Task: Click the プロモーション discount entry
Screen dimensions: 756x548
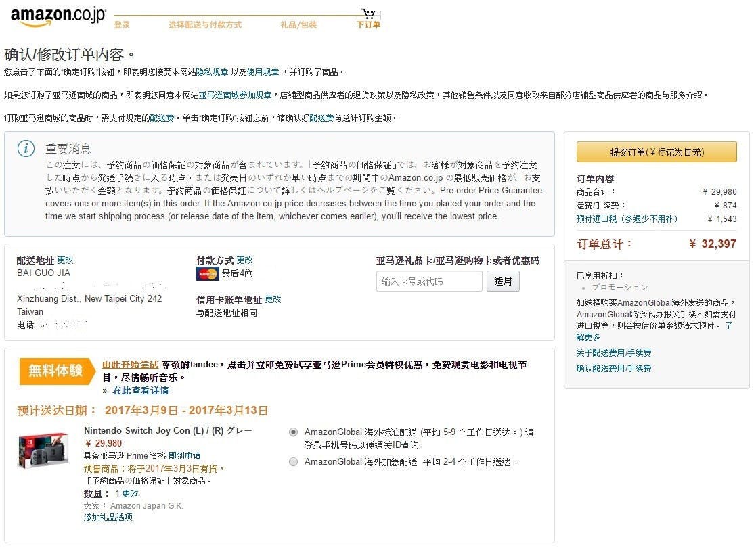Action: click(619, 288)
